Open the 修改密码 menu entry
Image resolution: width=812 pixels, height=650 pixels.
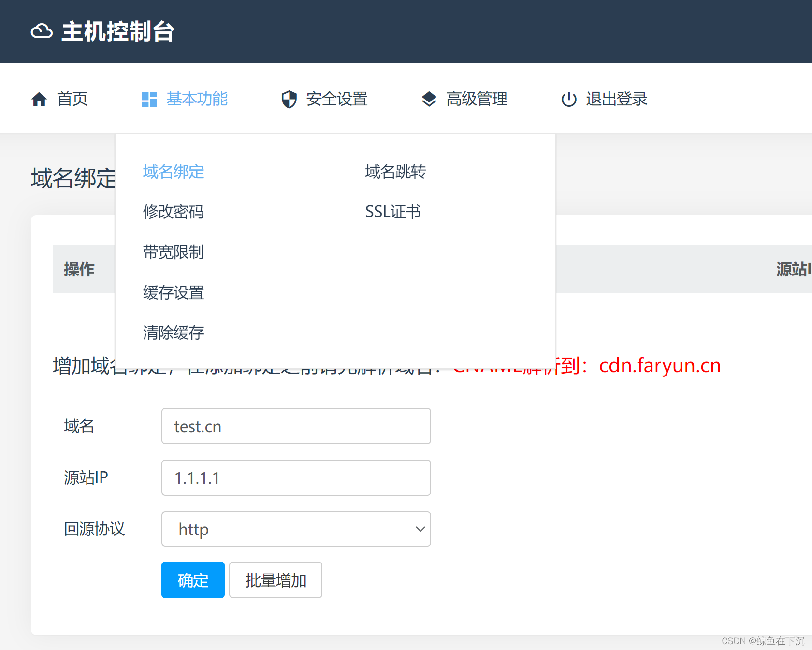(173, 212)
